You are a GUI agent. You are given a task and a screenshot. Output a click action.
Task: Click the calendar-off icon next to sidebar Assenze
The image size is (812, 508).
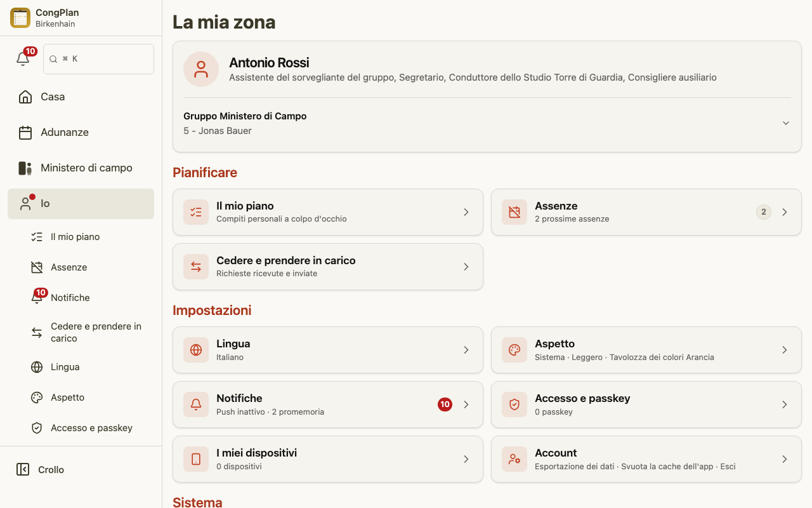pos(37,267)
